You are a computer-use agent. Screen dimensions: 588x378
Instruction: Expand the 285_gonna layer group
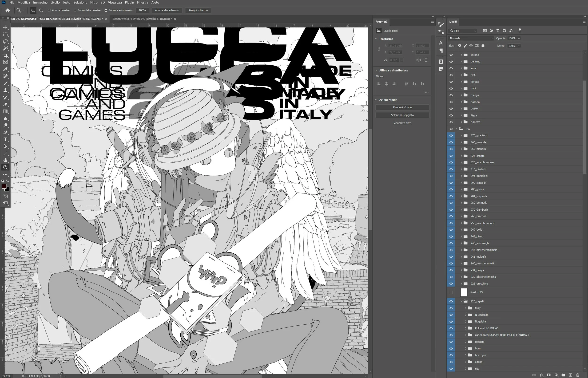(461, 189)
